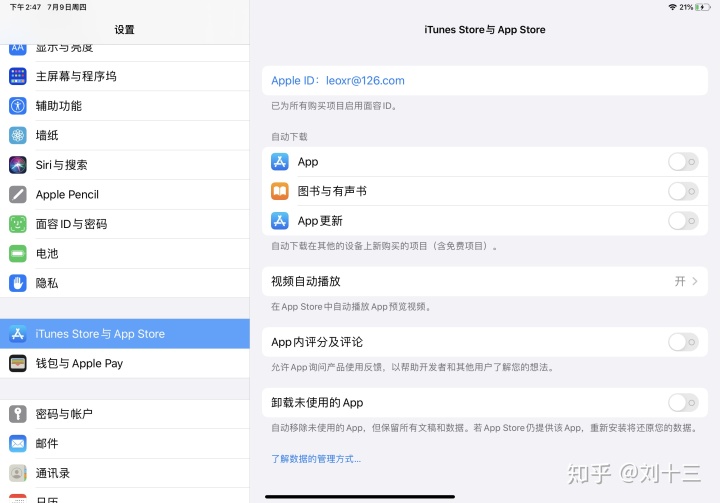The height and width of the screenshot is (503, 720).
Task: Toggle App内评分及评论 switch
Action: click(x=683, y=342)
